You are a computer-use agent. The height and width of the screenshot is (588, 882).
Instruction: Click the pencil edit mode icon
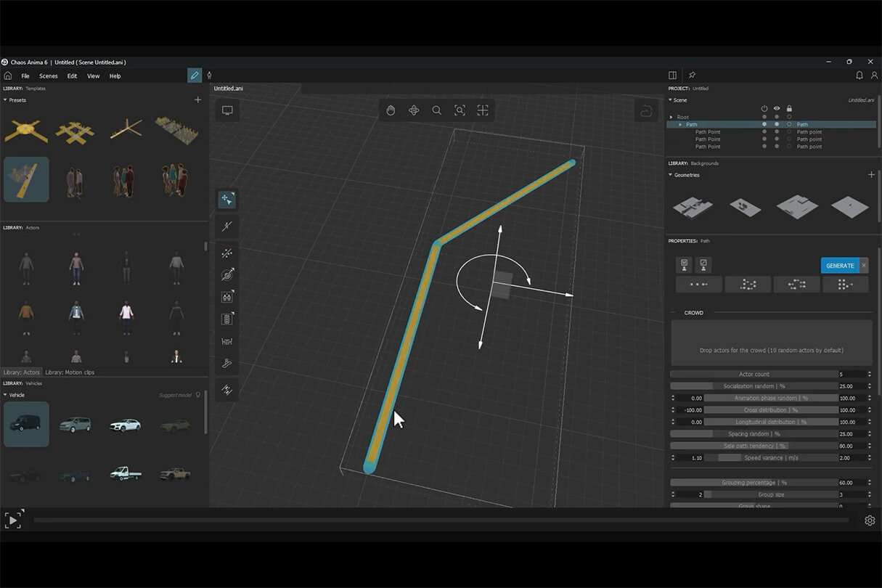[195, 75]
